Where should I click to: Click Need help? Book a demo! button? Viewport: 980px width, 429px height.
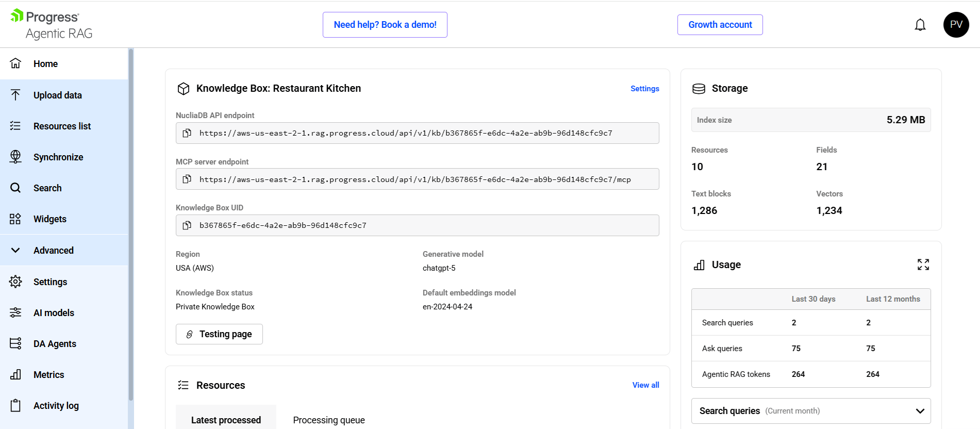point(385,25)
